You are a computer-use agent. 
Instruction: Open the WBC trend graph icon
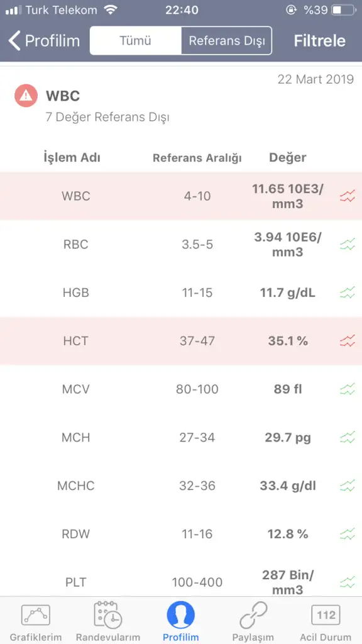pyautogui.click(x=347, y=197)
